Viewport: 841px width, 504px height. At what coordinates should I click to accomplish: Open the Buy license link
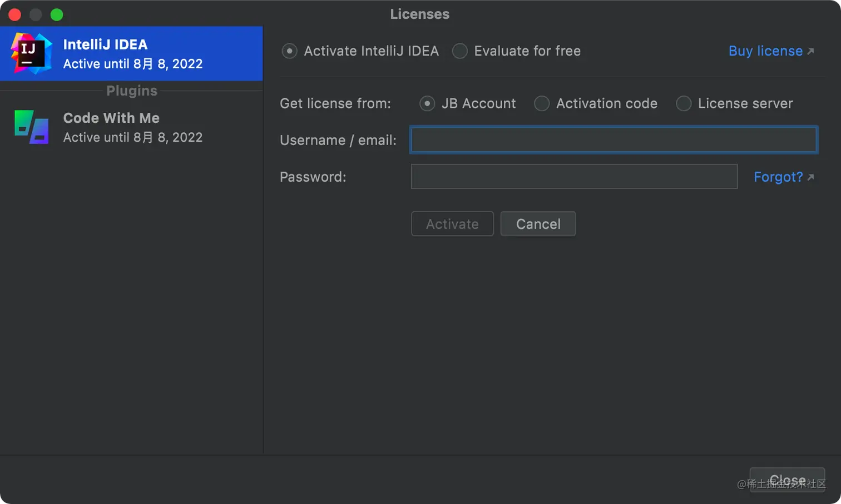771,51
